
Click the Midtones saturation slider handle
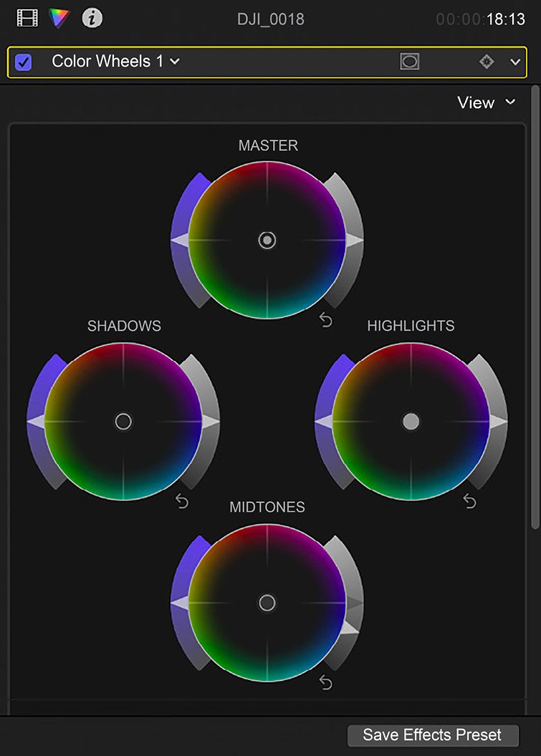[x=180, y=603]
